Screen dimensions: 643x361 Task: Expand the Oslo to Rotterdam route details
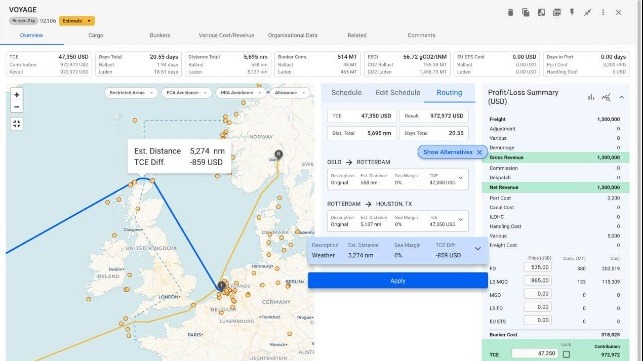(x=461, y=178)
